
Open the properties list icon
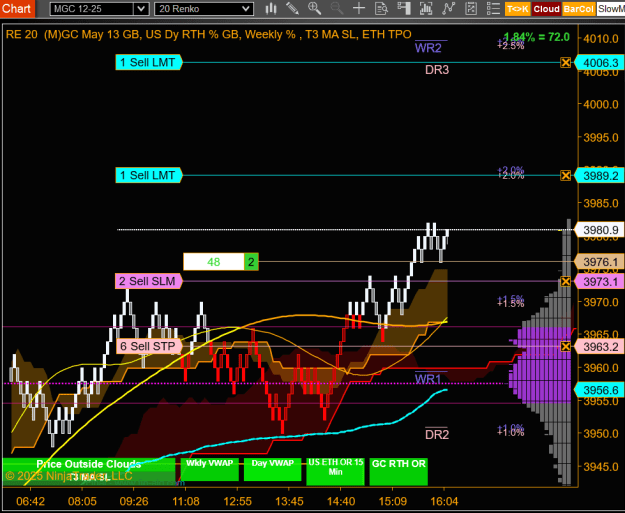(x=493, y=8)
